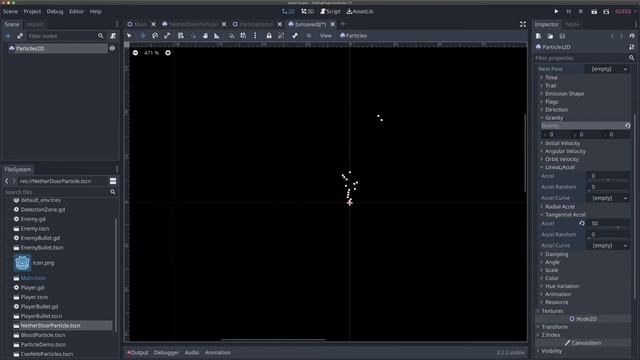Screen dimensions: 640x360
Task: Play a custom scene icon
Action: point(606,11)
